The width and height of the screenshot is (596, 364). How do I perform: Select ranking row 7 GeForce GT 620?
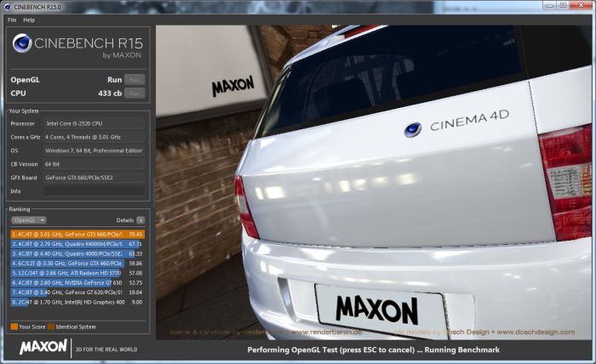(x=77, y=293)
